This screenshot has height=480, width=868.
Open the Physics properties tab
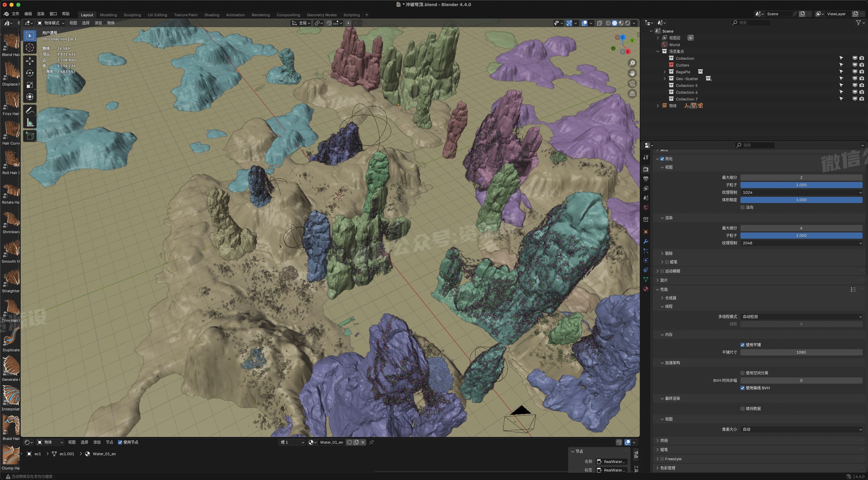pos(646,260)
